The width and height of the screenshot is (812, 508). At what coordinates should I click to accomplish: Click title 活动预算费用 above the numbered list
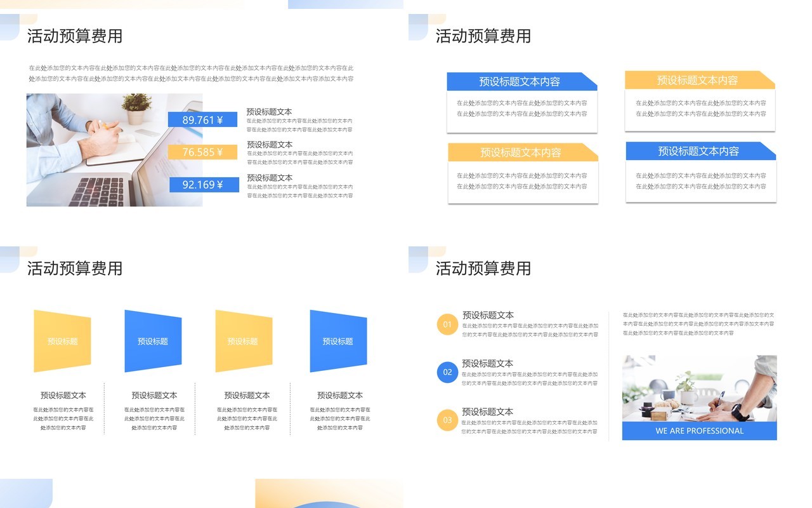(483, 269)
